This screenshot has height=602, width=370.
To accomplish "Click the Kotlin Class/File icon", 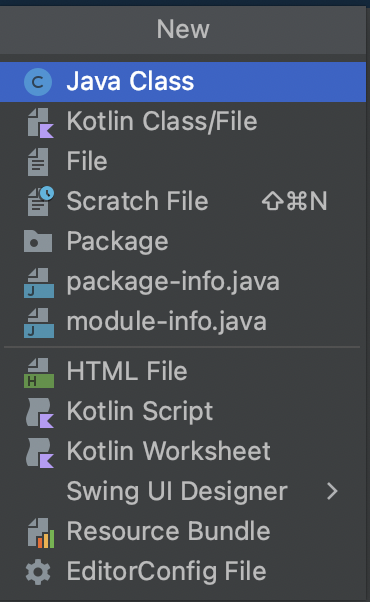I will (40, 122).
